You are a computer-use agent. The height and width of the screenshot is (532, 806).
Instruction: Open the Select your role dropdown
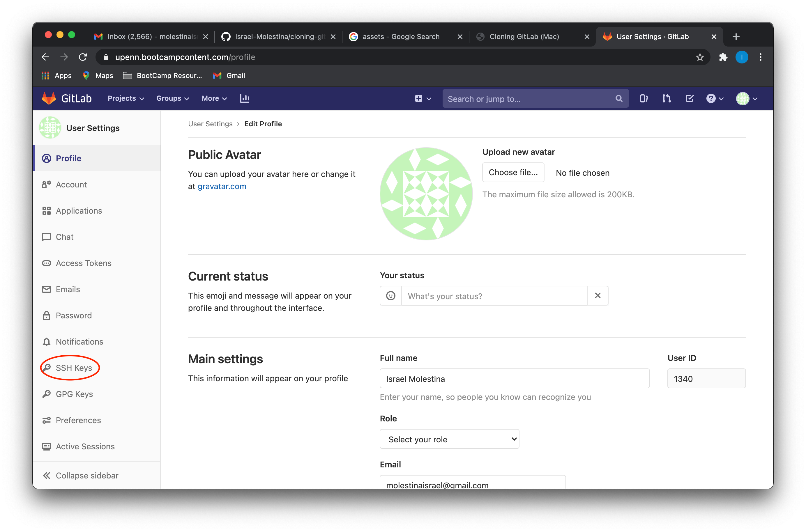click(449, 439)
